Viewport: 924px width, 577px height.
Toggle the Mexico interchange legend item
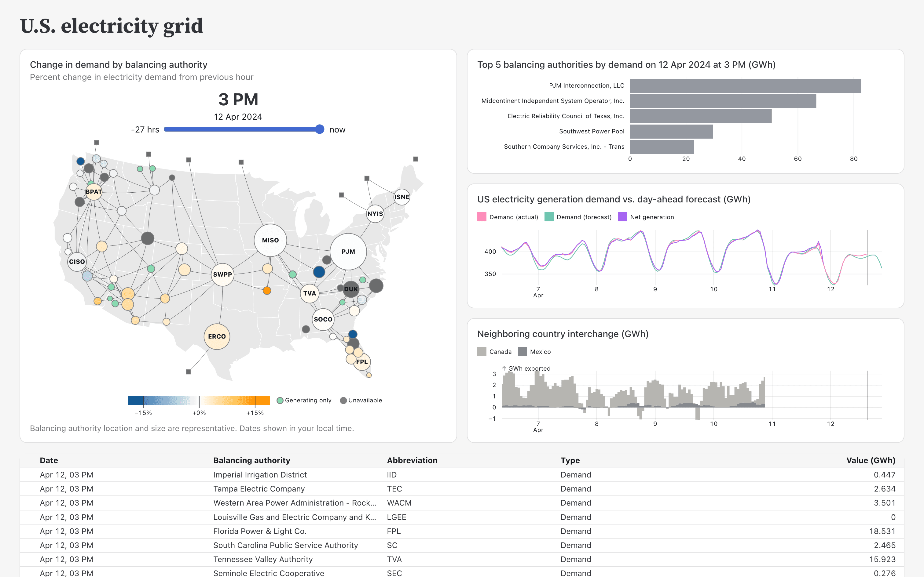coord(536,351)
